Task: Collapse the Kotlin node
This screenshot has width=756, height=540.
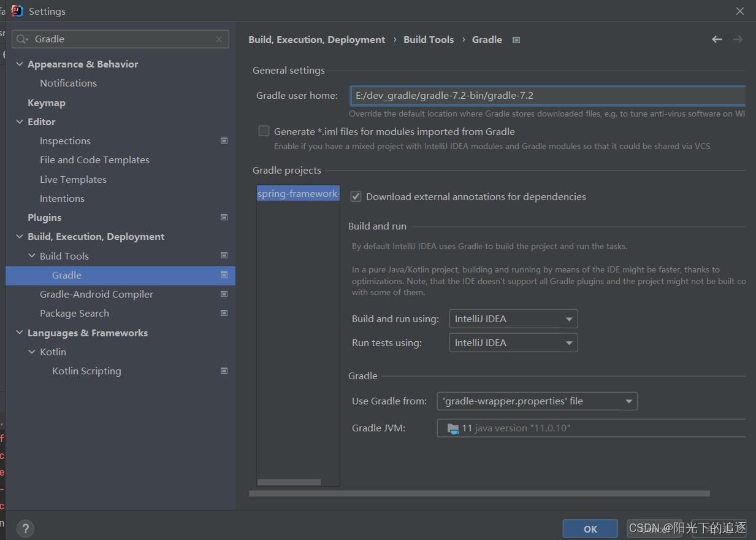Action: pyautogui.click(x=32, y=352)
